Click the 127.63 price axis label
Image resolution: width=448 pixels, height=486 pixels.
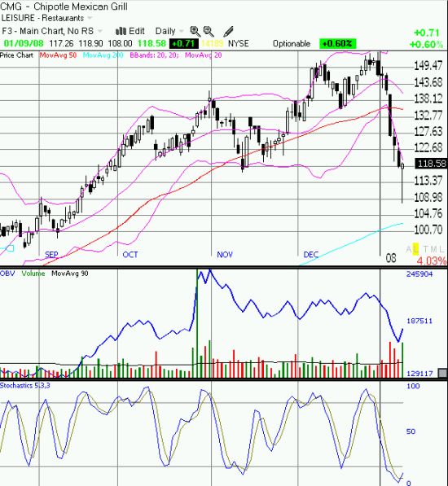428,131
